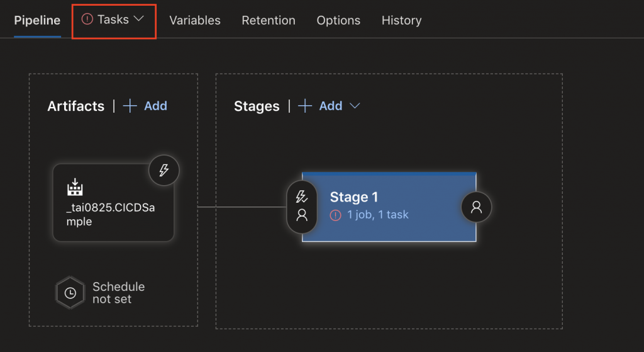Open the '1 job, 1 task' link
Viewport: 644px width, 352px height.
coord(378,215)
